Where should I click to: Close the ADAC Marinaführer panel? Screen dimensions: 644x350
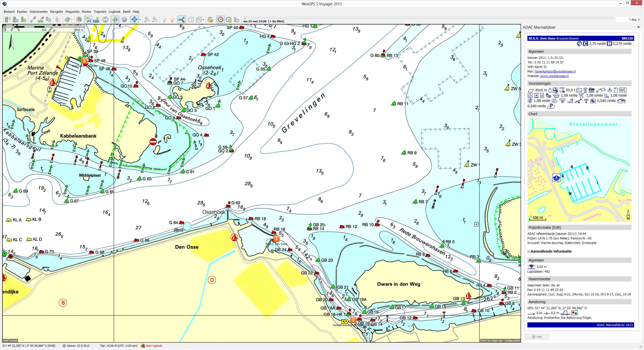pos(639,27)
